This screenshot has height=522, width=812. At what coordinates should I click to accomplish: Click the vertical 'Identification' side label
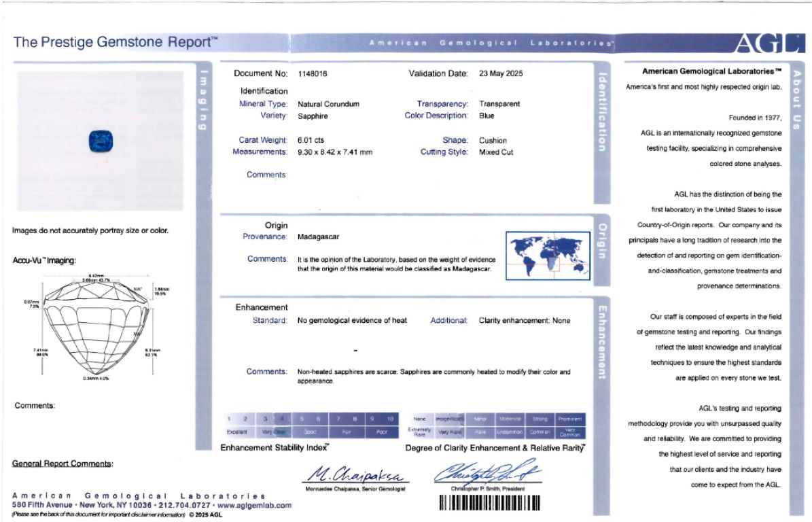coord(602,112)
